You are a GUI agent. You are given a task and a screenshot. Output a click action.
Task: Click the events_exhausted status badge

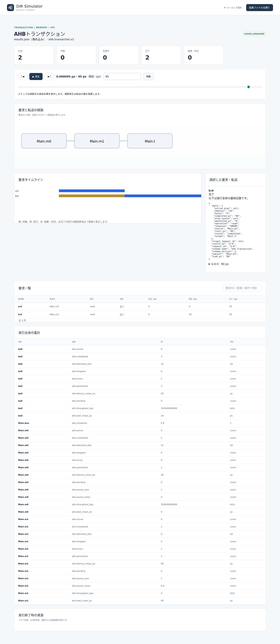click(254, 34)
